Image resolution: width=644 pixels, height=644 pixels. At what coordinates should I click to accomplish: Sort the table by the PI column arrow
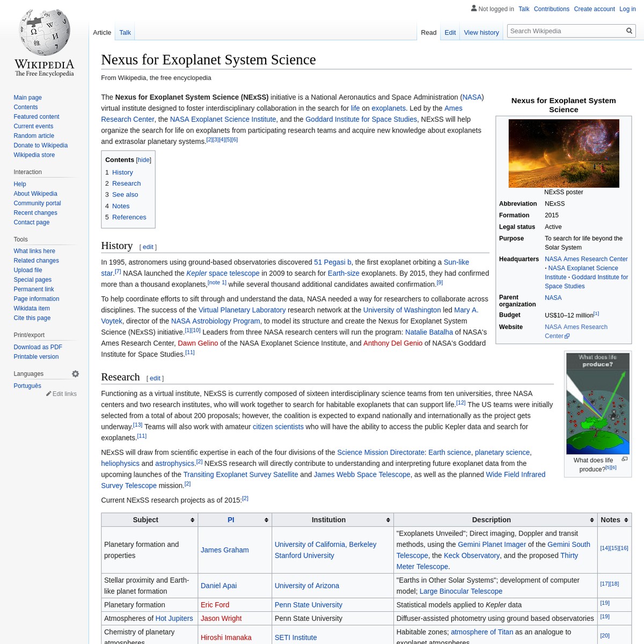pyautogui.click(x=266, y=519)
